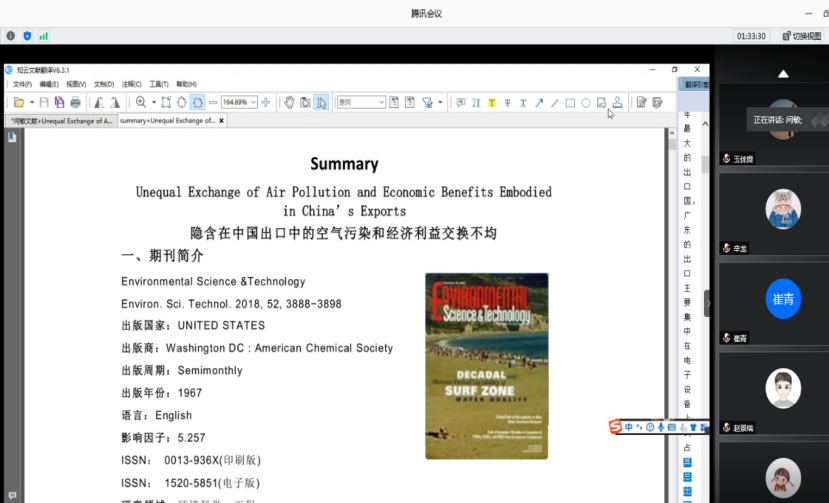Close the summary+Unequal Exchange tab
Screen dimensions: 829x503
[222, 121]
